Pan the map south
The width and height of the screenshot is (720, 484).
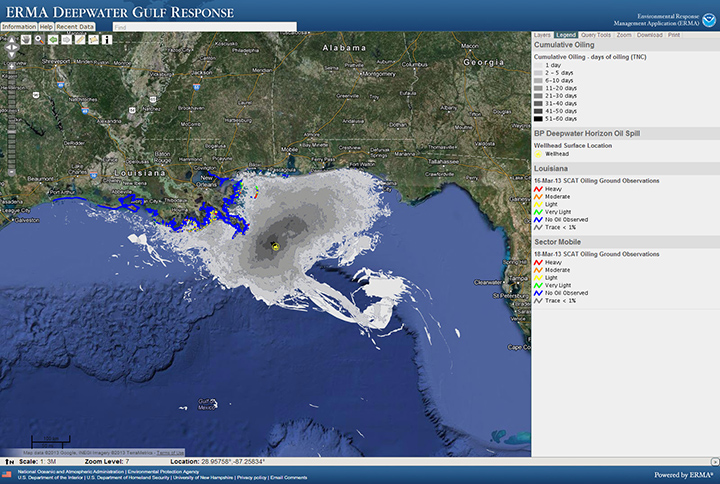pos(11,55)
